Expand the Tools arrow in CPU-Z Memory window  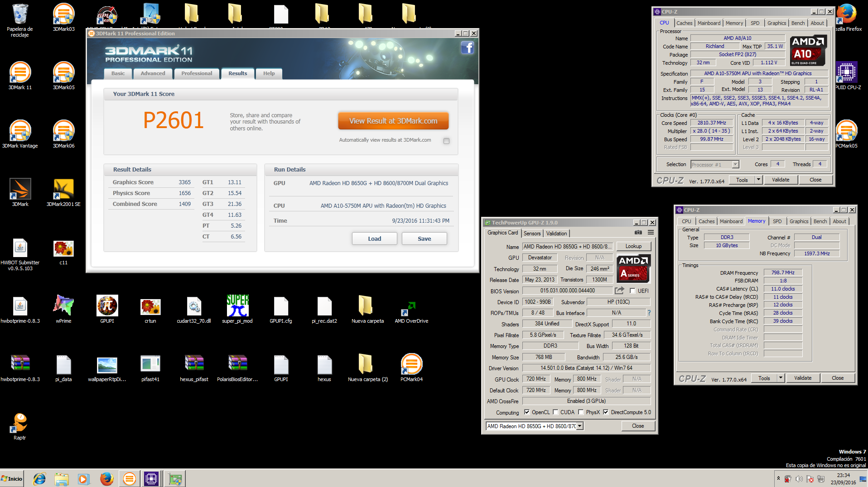[781, 378]
